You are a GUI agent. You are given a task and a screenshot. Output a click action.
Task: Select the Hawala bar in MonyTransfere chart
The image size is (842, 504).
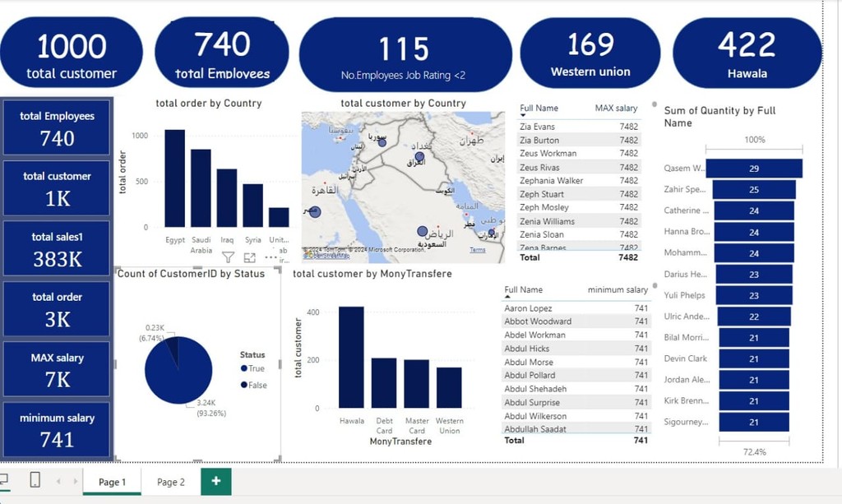coord(351,358)
